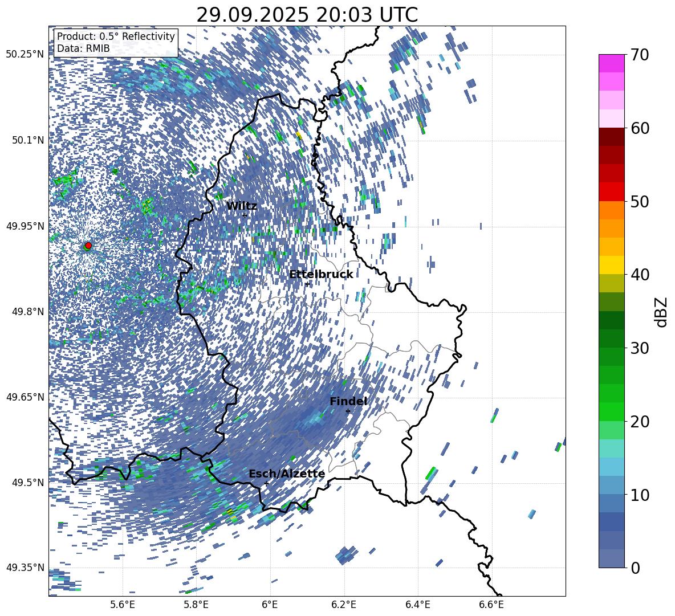Screen dimensions: 675x616
Task: Click the 20 colorbar tick value
Action: pos(639,421)
